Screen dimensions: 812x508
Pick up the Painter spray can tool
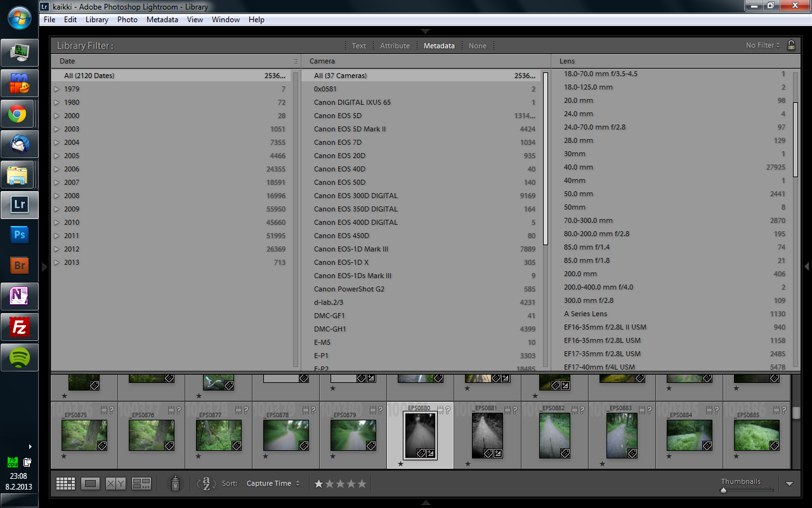point(175,483)
